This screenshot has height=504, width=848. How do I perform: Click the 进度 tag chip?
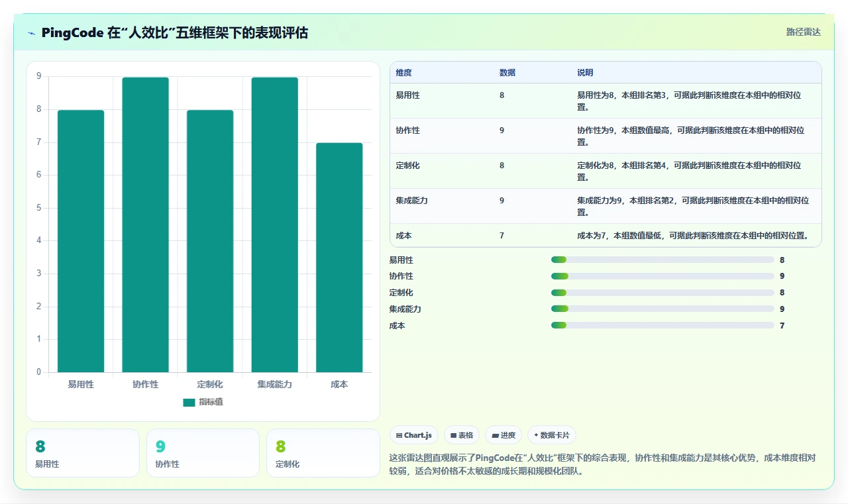pos(503,435)
